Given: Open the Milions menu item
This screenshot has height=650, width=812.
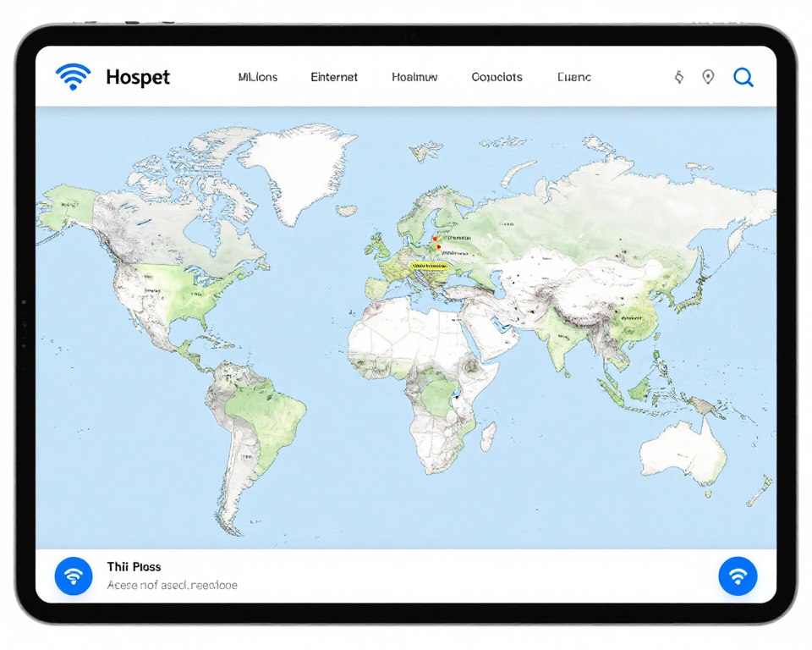Looking at the screenshot, I should pos(257,77).
